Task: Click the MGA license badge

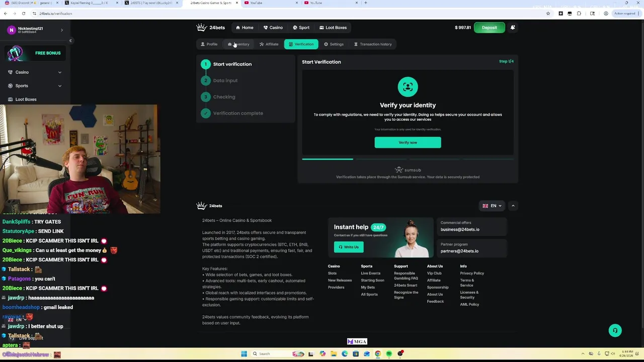Action: coord(357,341)
